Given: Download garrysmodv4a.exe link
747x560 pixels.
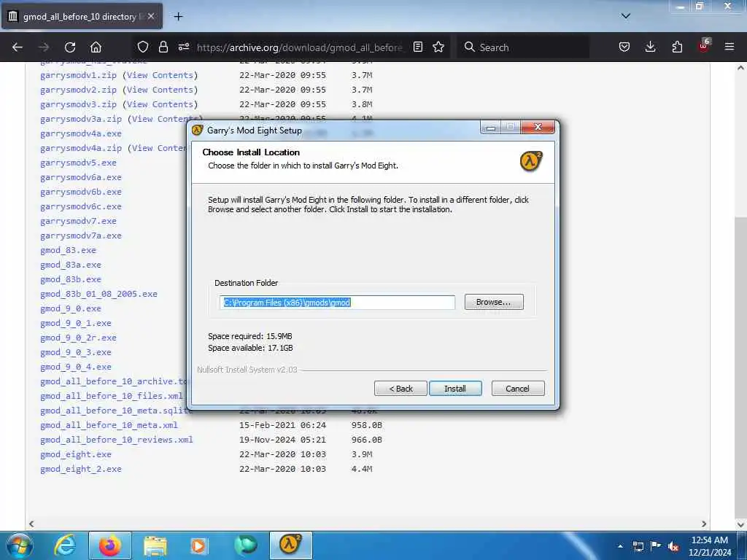Looking at the screenshot, I should [x=81, y=133].
